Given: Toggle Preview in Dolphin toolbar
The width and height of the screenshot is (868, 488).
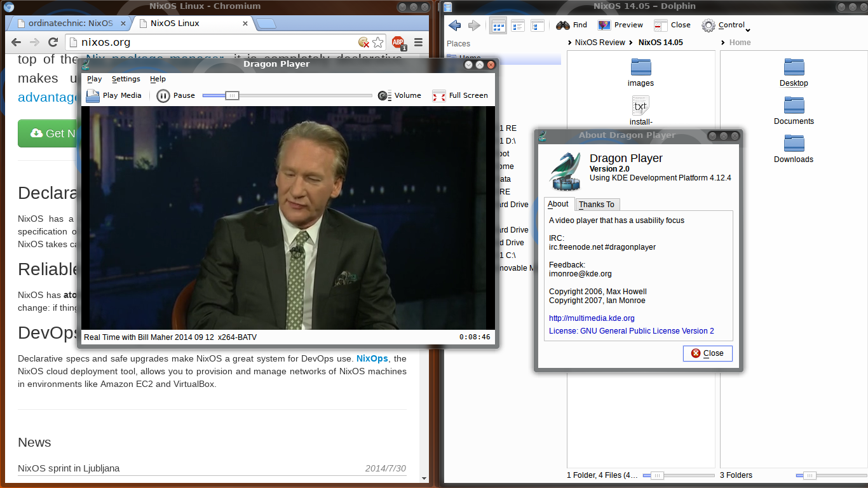Looking at the screenshot, I should pos(620,25).
